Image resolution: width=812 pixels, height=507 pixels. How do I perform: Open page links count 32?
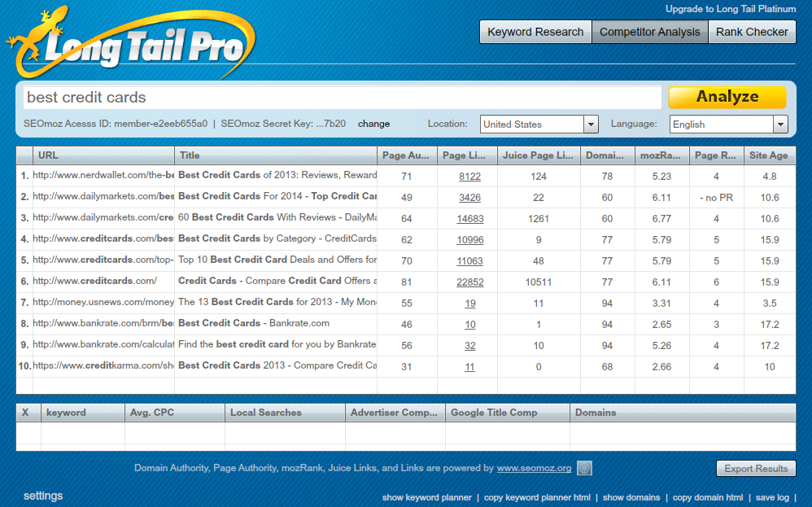tap(469, 346)
